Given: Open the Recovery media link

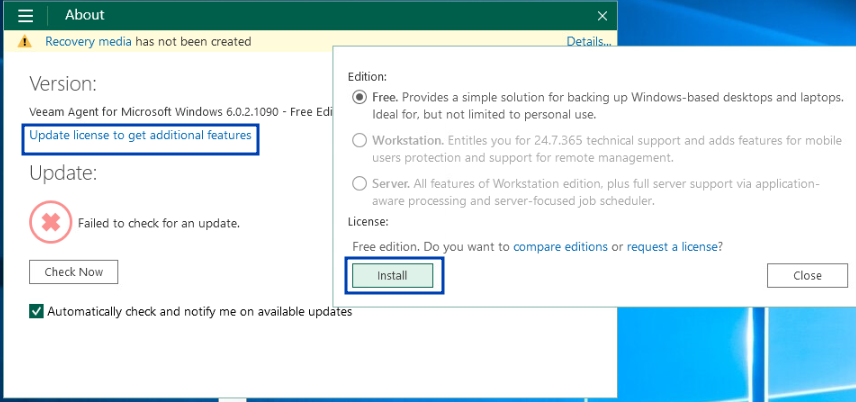Looking at the screenshot, I should [x=88, y=42].
